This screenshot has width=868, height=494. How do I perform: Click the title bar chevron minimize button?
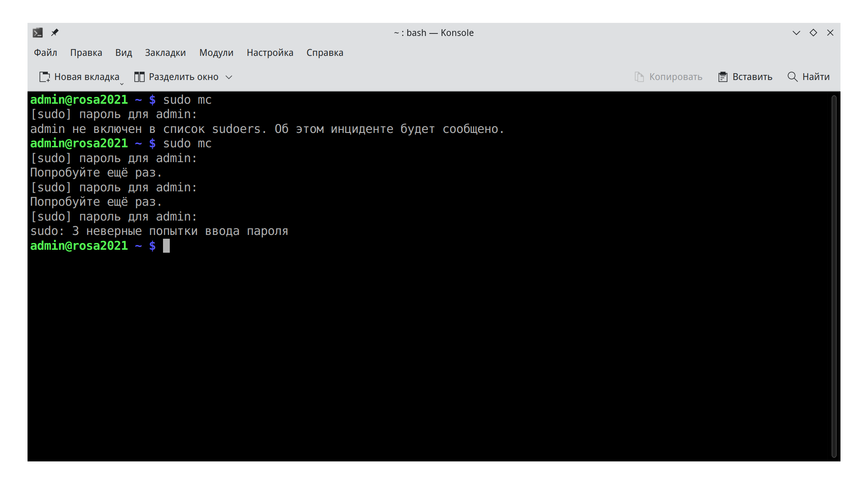pyautogui.click(x=796, y=33)
